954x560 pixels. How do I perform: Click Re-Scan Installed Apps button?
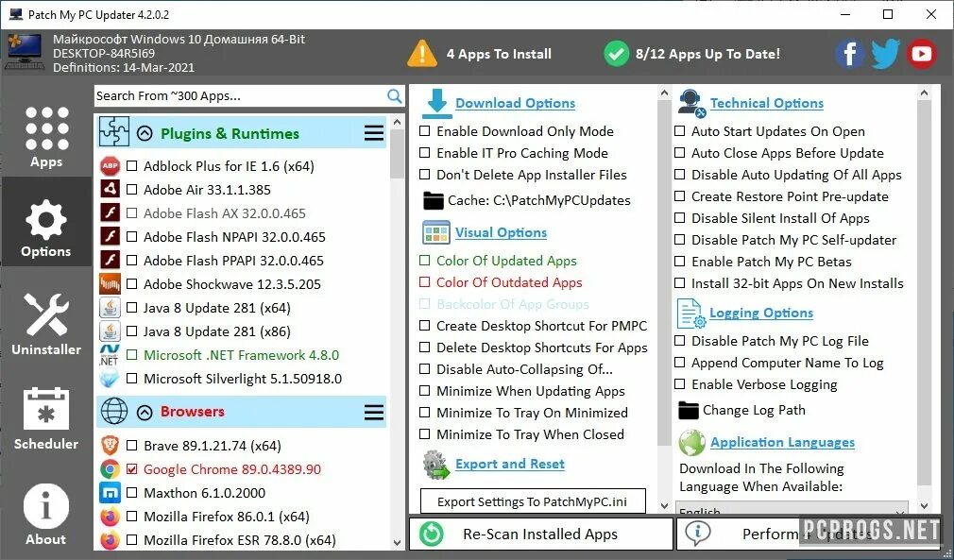[541, 534]
